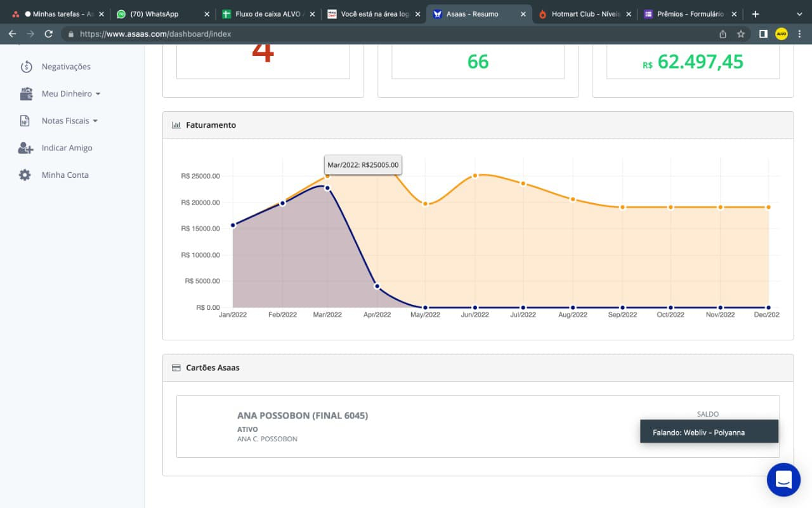Click the ANA POSSOBON card entry
Screen dimensions: 812x508
pos(478,426)
